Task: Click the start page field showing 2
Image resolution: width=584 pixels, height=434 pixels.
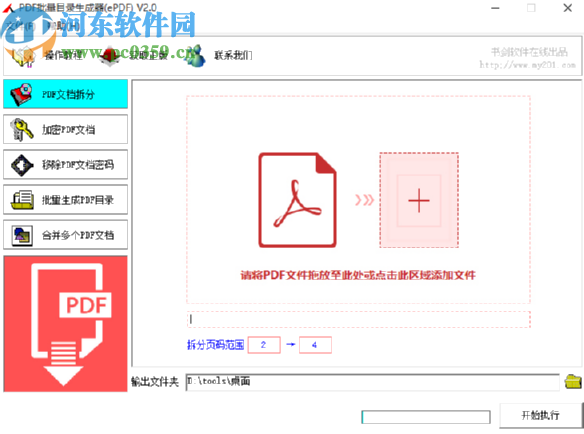Action: pos(264,345)
